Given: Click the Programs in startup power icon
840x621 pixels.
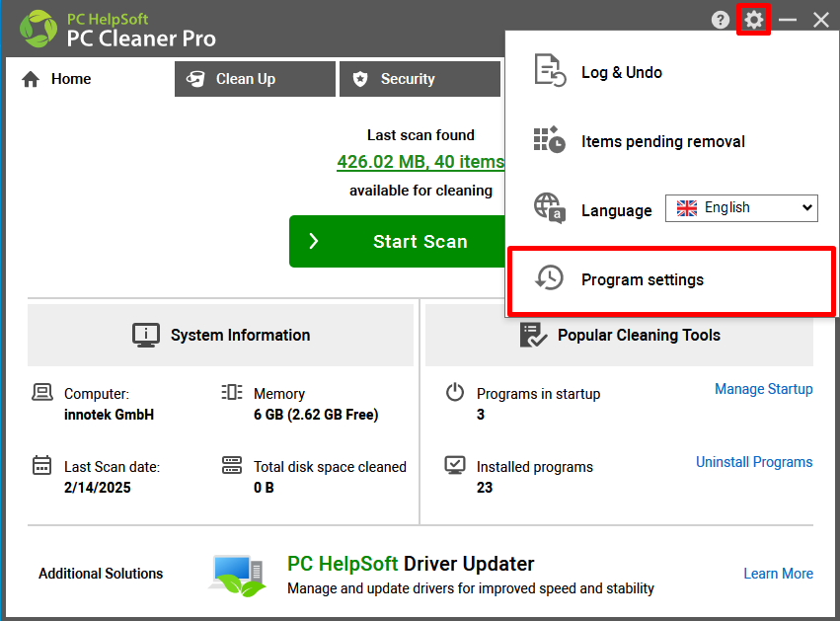Looking at the screenshot, I should pyautogui.click(x=455, y=392).
